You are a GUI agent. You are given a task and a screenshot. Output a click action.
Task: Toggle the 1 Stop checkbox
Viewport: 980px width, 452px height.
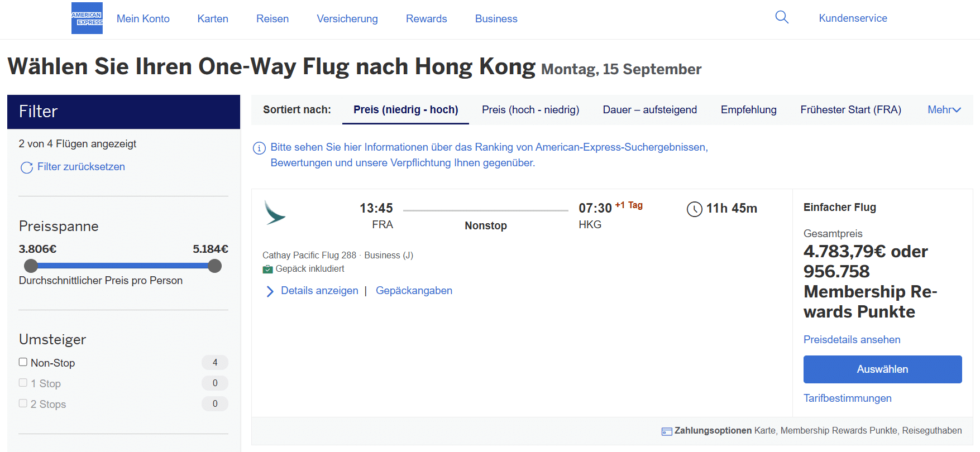point(23,382)
